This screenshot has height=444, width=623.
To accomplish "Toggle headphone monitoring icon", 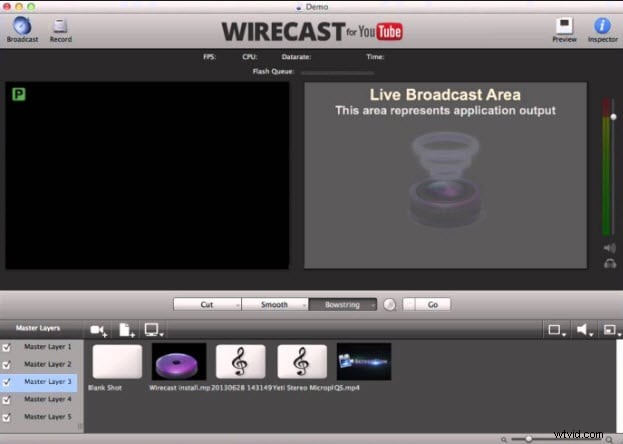I will pyautogui.click(x=610, y=263).
